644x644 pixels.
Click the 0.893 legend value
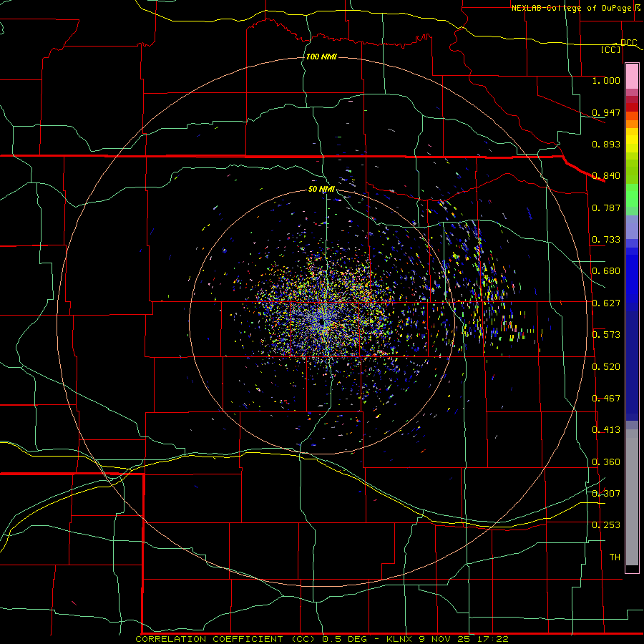pyautogui.click(x=606, y=144)
